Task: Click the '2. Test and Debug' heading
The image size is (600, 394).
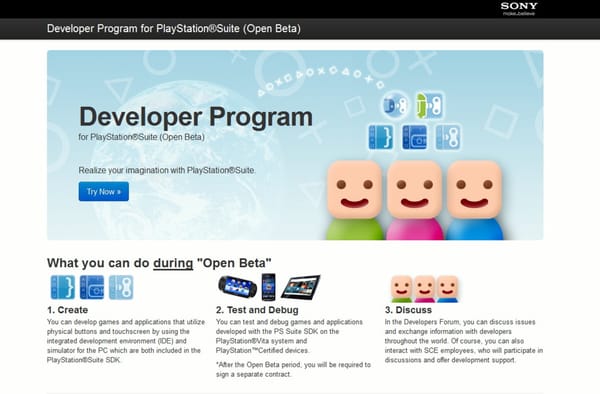Action: click(257, 310)
